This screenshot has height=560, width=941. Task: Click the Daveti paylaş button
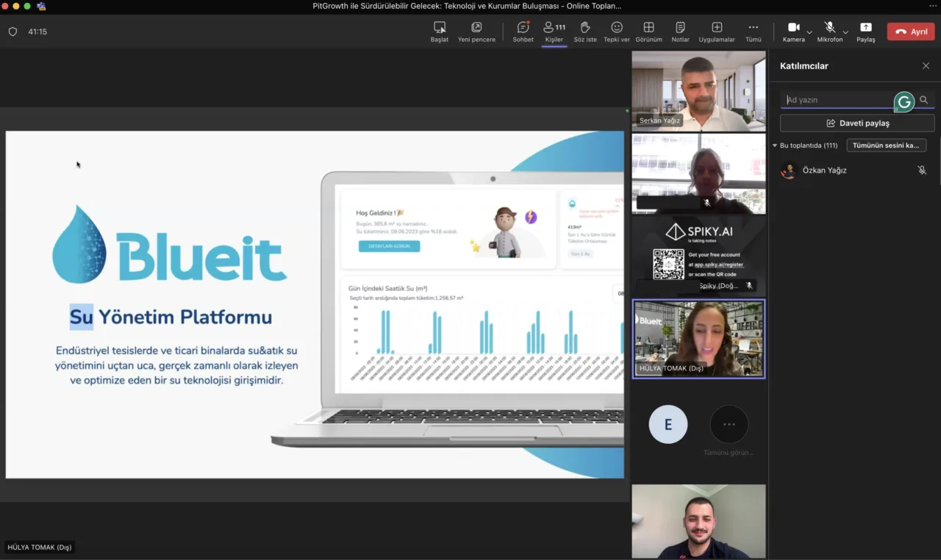[857, 123]
